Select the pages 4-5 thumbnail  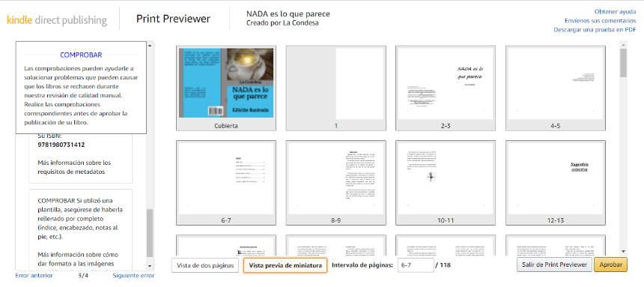(556, 88)
